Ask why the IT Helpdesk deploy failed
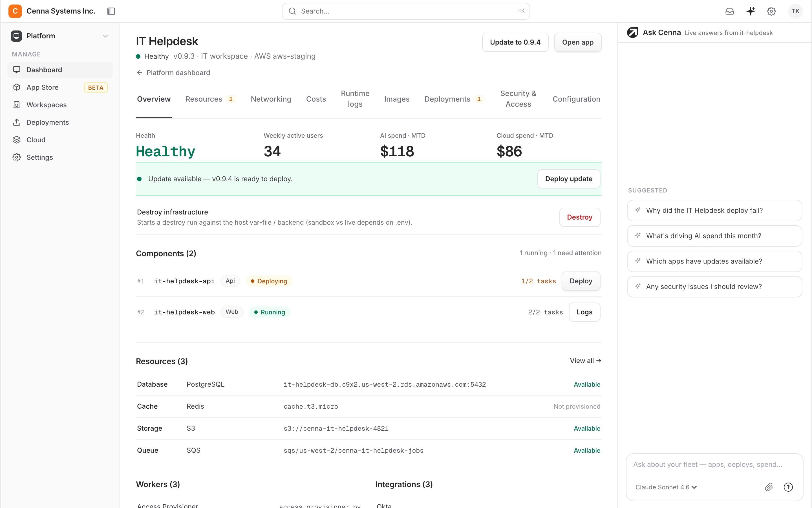The width and height of the screenshot is (812, 508). pyautogui.click(x=714, y=210)
